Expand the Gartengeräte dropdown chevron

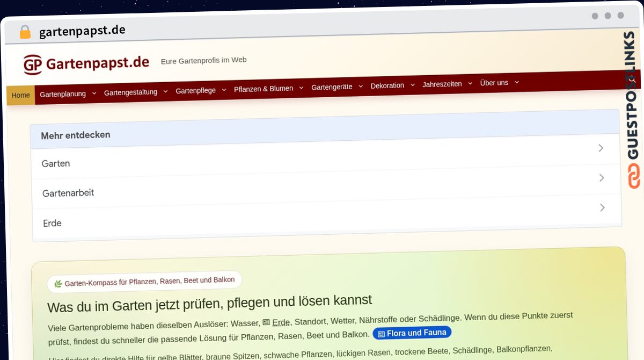click(x=361, y=86)
